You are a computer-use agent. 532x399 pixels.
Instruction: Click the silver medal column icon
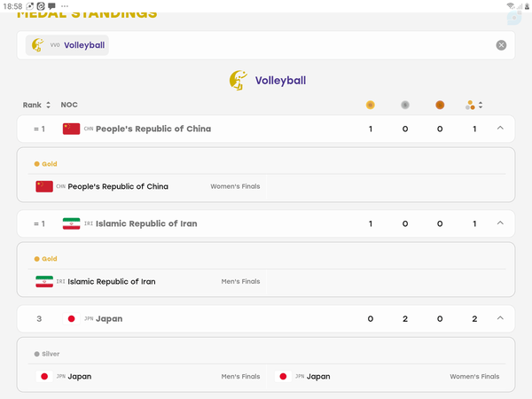click(x=405, y=106)
